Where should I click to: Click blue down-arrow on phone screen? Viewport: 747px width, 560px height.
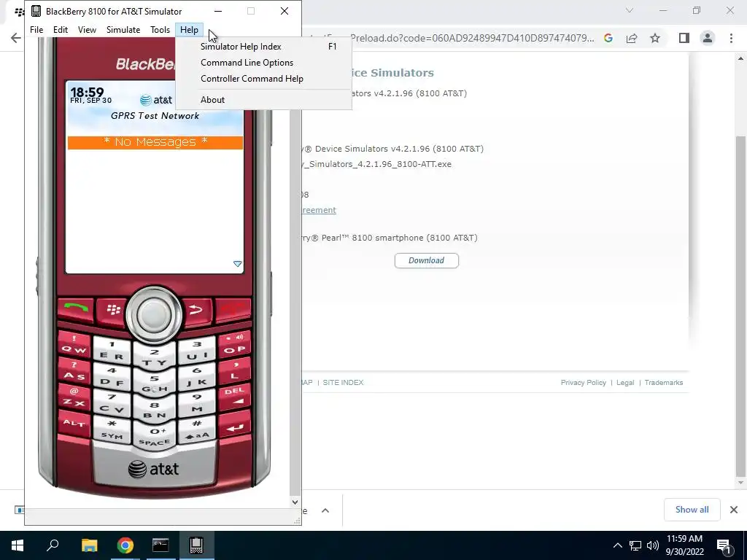[x=237, y=264]
